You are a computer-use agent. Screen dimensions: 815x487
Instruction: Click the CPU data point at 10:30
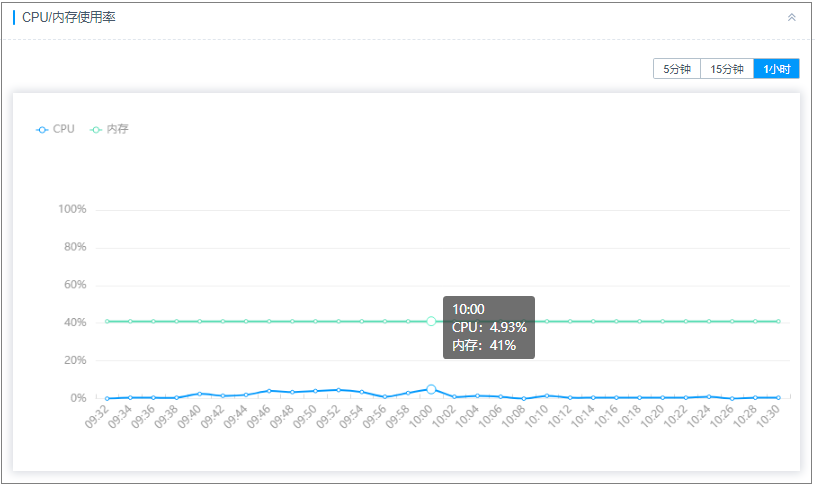pyautogui.click(x=778, y=397)
